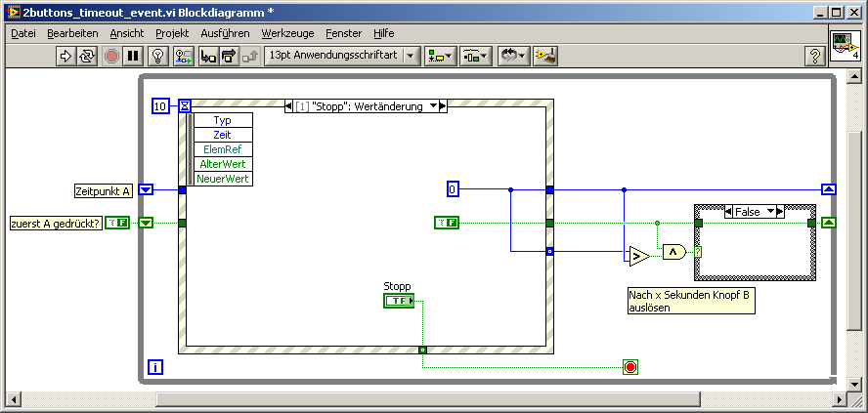Run the VI with the arrow button

[65, 56]
